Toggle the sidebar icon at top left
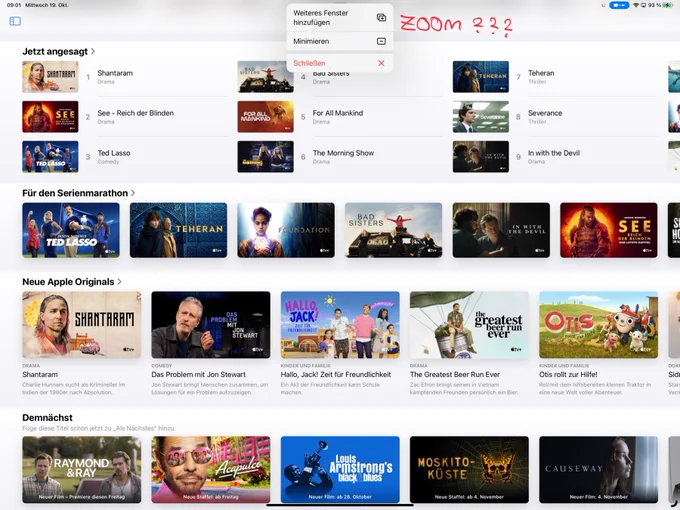Image resolution: width=680 pixels, height=510 pixels. click(15, 21)
